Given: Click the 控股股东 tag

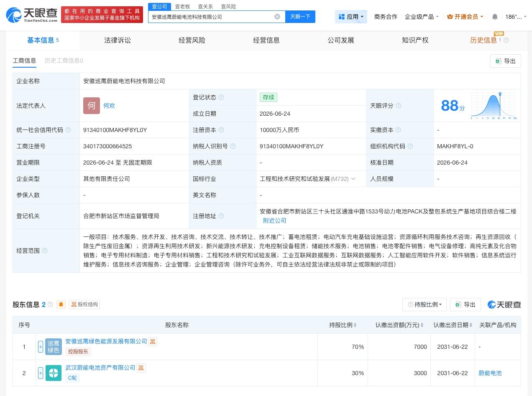Looking at the screenshot, I should [78, 352].
